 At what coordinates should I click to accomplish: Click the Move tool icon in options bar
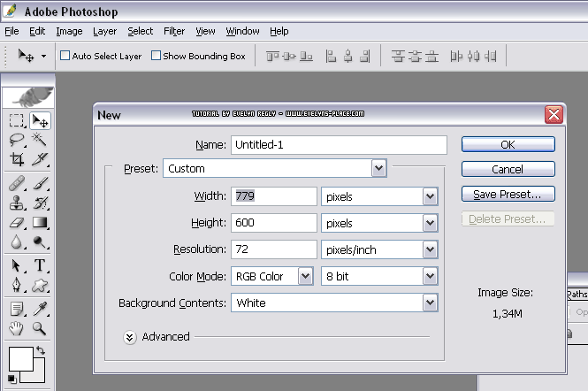coord(26,56)
